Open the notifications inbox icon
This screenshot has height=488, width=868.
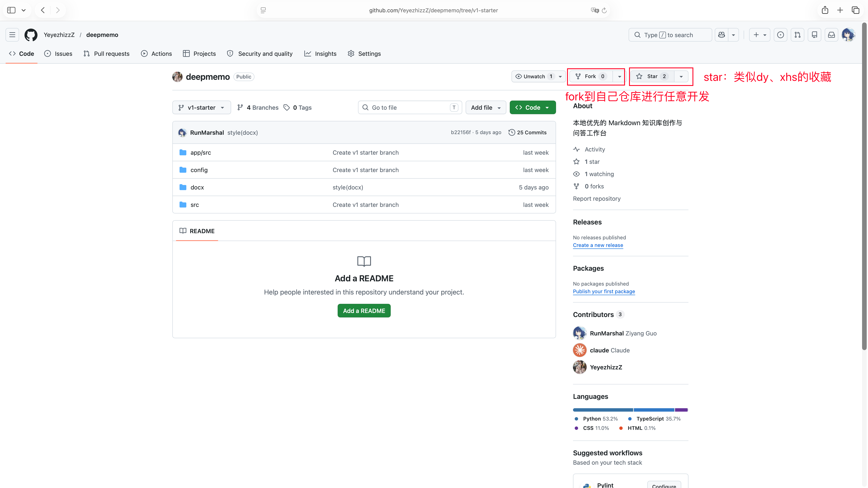tap(832, 35)
